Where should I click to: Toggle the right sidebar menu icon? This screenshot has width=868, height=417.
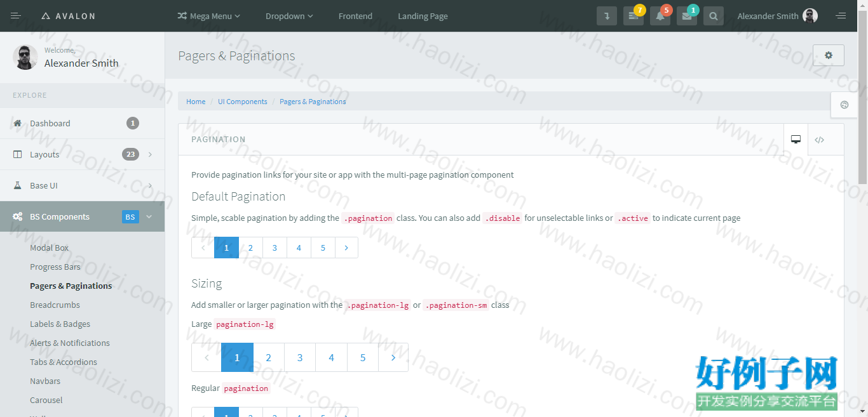pyautogui.click(x=841, y=16)
